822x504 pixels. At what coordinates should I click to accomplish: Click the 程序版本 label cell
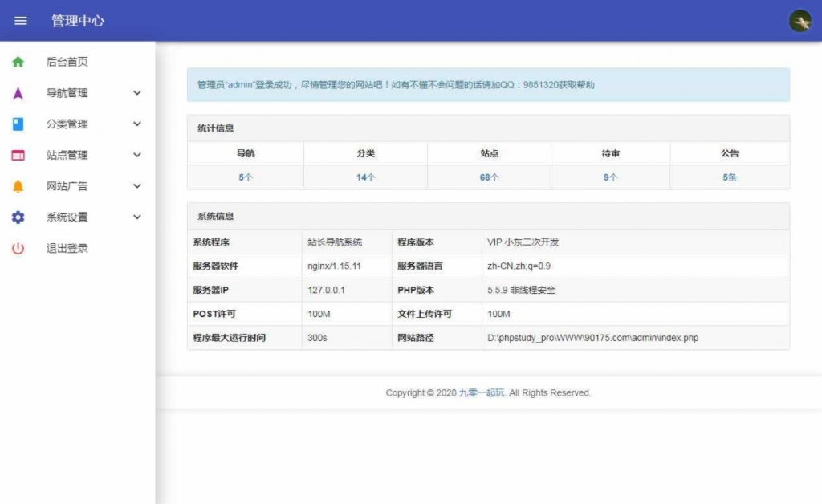(x=437, y=242)
